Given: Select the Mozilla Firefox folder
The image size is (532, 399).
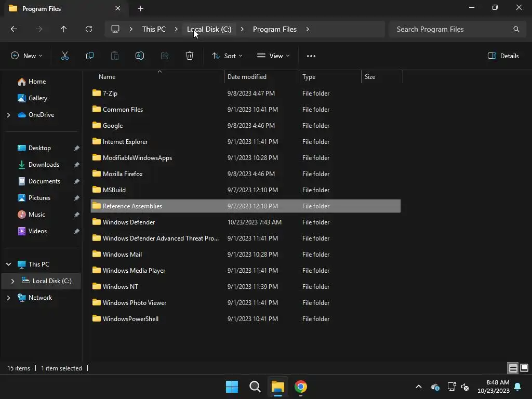Looking at the screenshot, I should click(x=246, y=174).
